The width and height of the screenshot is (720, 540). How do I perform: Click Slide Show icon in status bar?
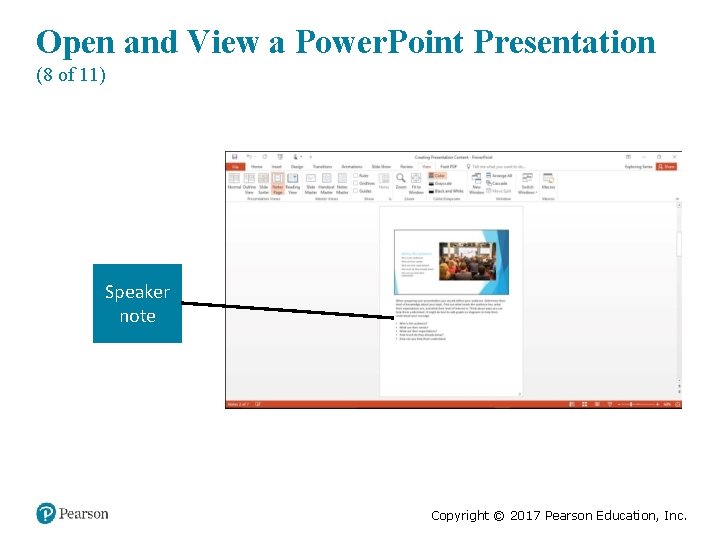pos(610,405)
